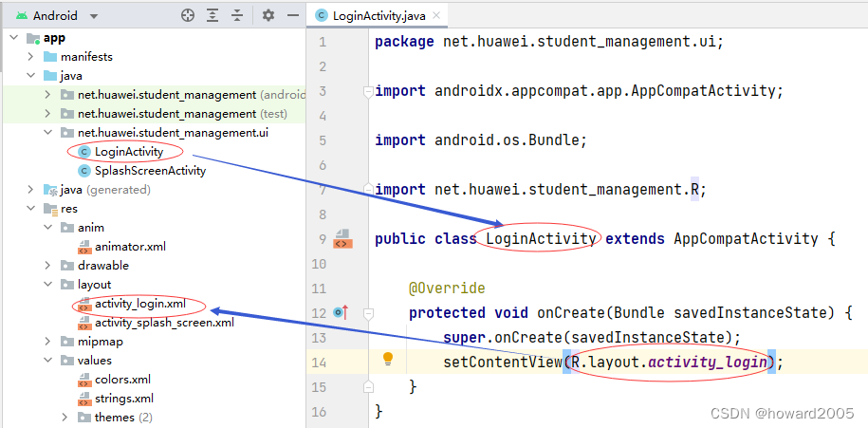Expand net.huawei.student_management androidTest package
868x428 pixels.
(48, 95)
